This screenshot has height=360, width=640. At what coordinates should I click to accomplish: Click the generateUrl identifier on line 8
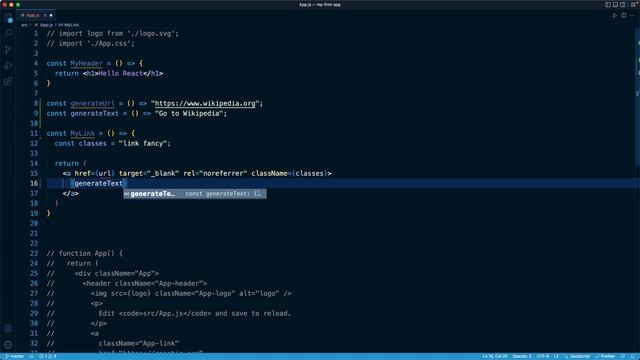coord(92,103)
